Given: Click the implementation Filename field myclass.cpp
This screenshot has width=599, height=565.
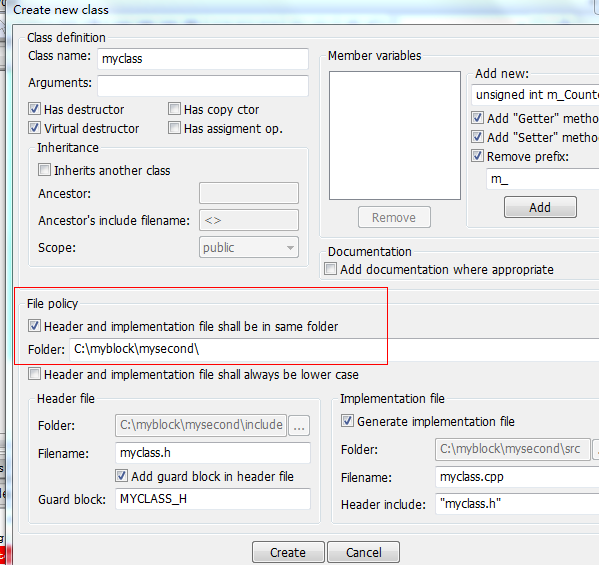Looking at the screenshot, I should pyautogui.click(x=517, y=477).
